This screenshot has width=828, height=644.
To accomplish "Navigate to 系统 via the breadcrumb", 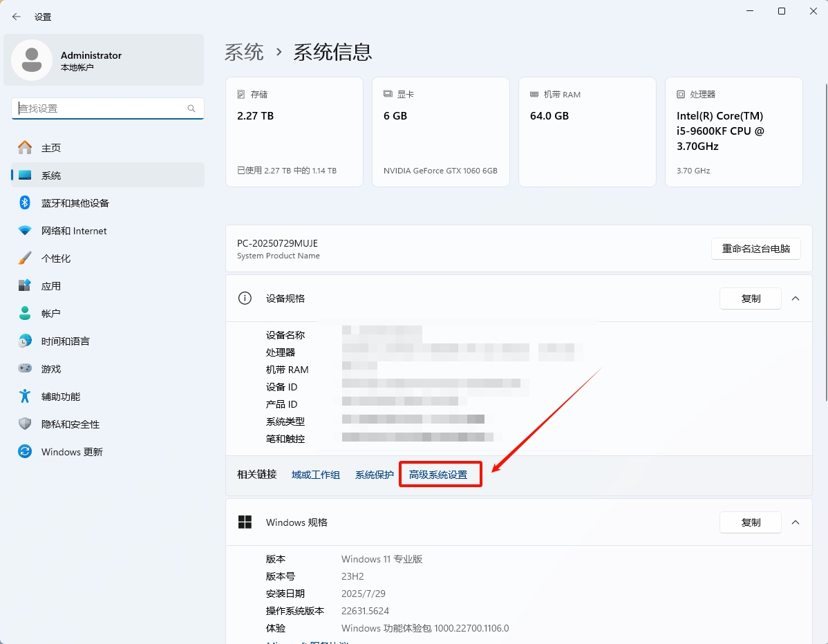I will pyautogui.click(x=245, y=51).
